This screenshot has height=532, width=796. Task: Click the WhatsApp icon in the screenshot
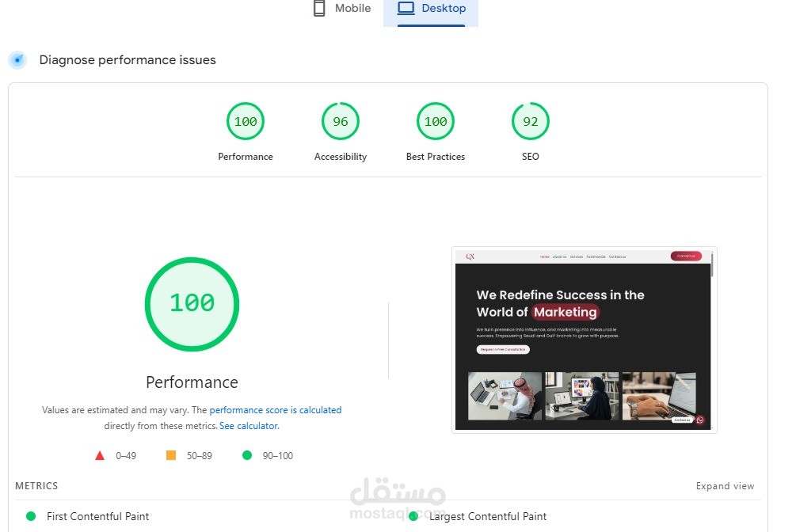[x=700, y=420]
